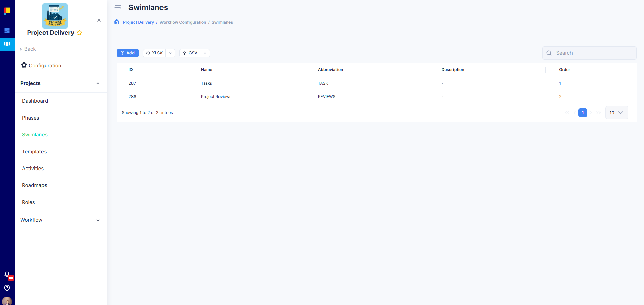Toggle the hamburger menu icon

pos(118,7)
